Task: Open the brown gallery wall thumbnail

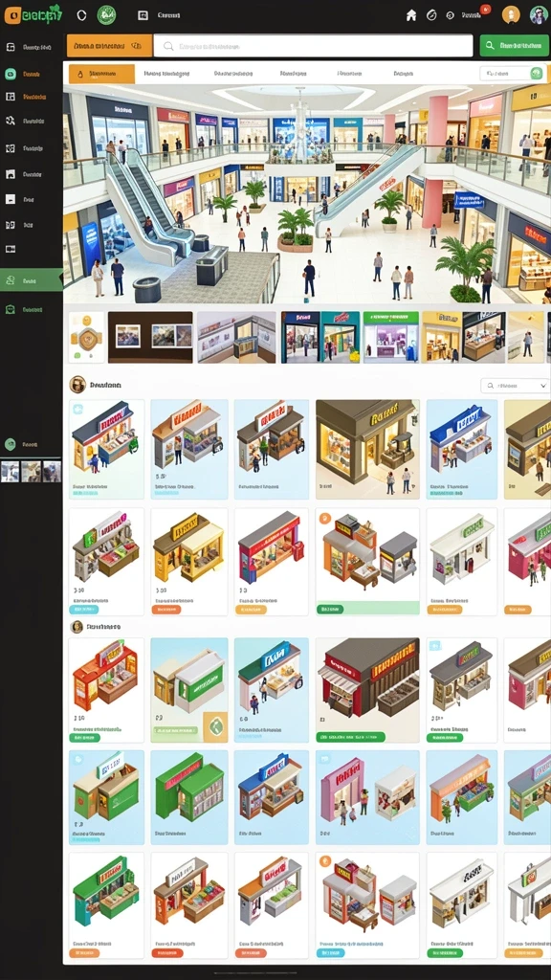Action: pyautogui.click(x=150, y=338)
